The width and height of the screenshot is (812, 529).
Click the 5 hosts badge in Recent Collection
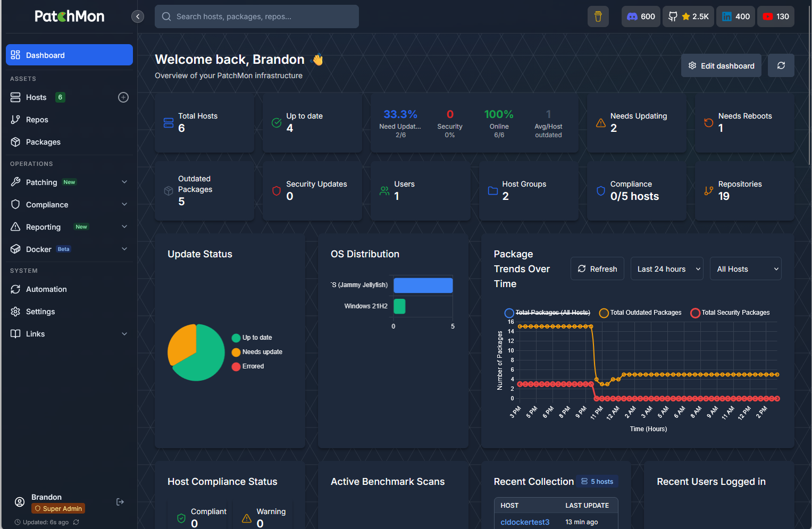(597, 482)
